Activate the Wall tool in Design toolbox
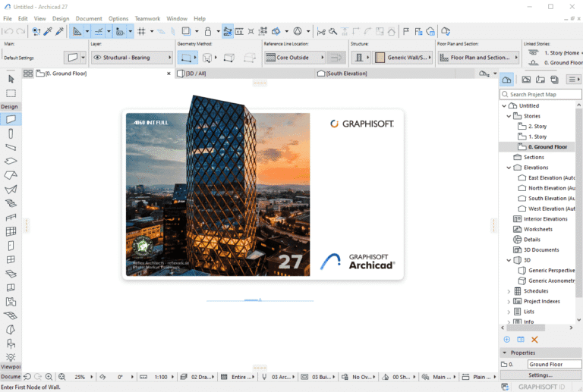 click(11, 119)
